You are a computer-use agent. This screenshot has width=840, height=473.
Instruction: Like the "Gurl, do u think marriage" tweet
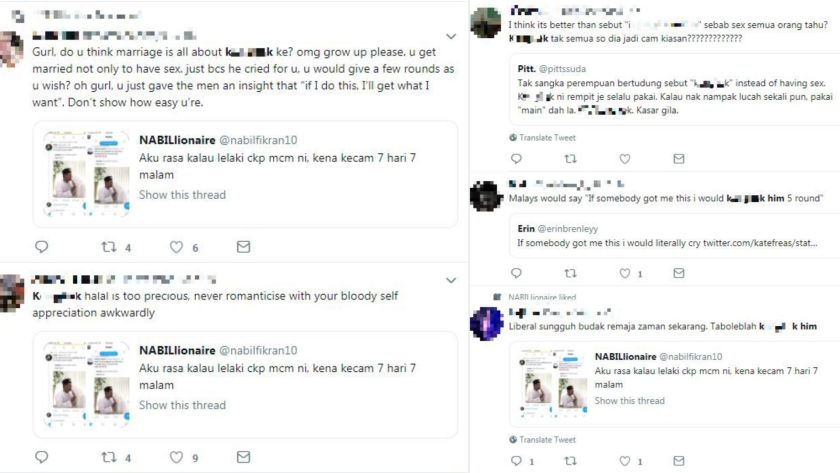point(176,247)
